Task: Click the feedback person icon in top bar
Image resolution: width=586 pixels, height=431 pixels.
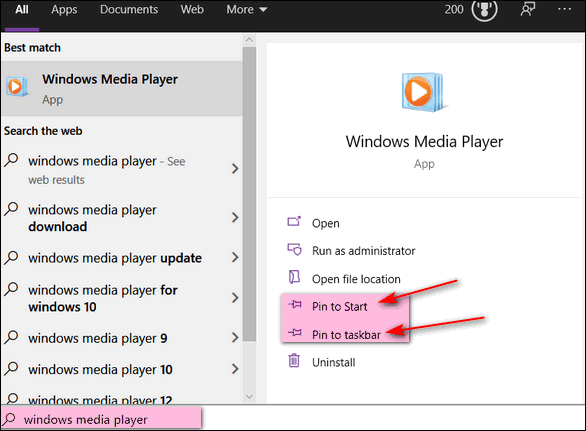Action: tap(528, 9)
